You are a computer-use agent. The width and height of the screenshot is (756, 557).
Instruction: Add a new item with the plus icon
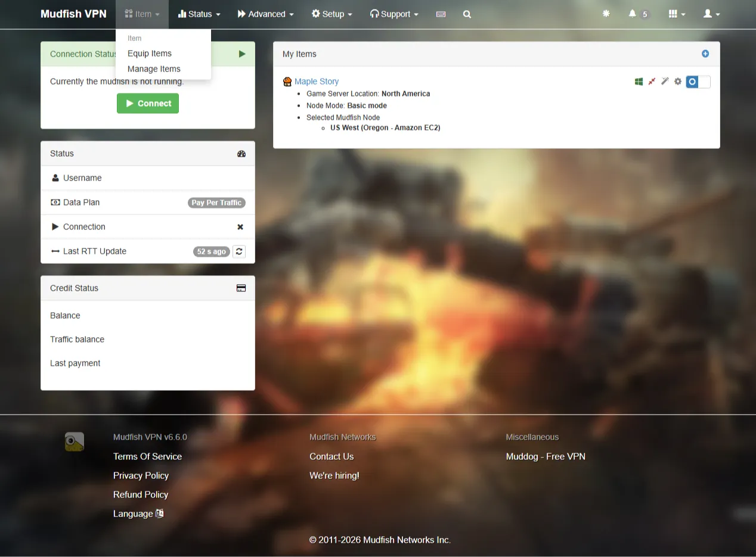(705, 54)
